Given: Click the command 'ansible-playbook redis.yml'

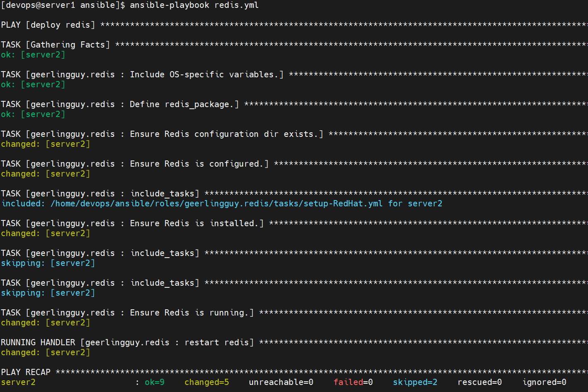Looking at the screenshot, I should 194,5.
